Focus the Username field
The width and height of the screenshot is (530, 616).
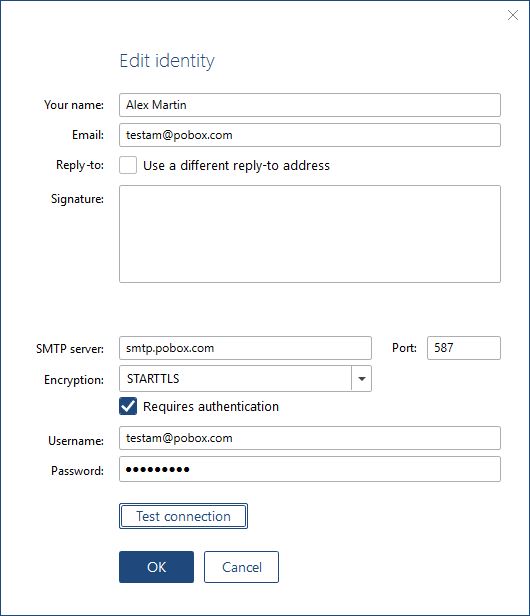(310, 438)
